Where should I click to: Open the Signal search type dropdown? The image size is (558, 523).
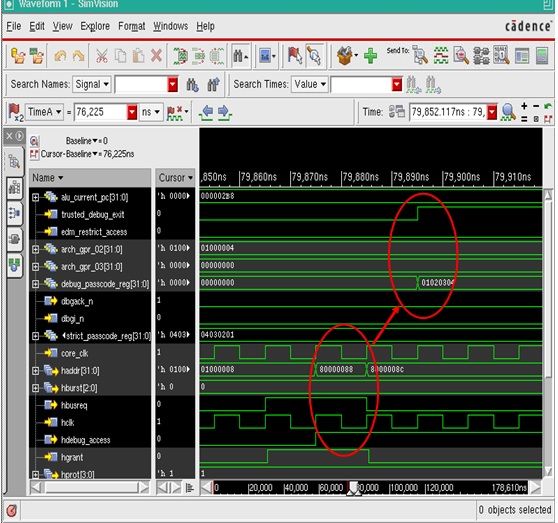pos(91,84)
